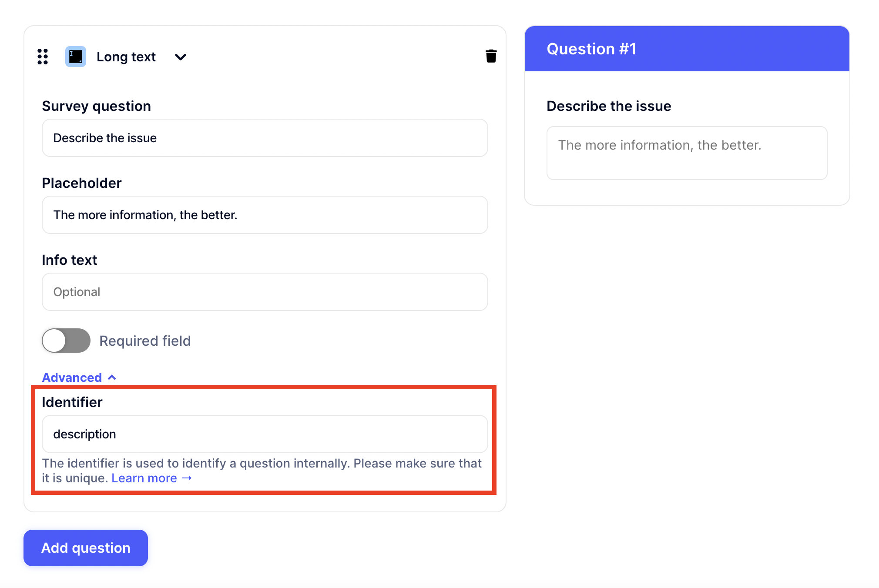
Task: Click the drag handle of the question card
Action: [x=42, y=57]
